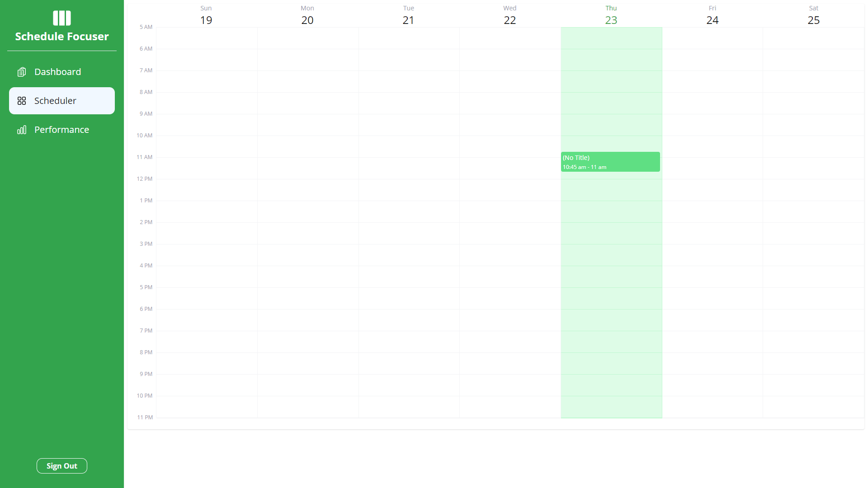
Task: Click the Schedule Focuser logo icon
Action: (x=61, y=17)
